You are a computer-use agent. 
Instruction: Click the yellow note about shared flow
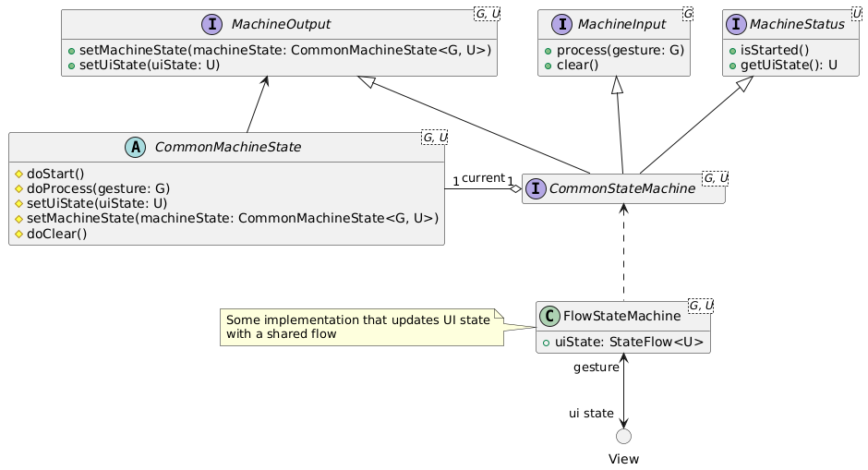(x=363, y=327)
